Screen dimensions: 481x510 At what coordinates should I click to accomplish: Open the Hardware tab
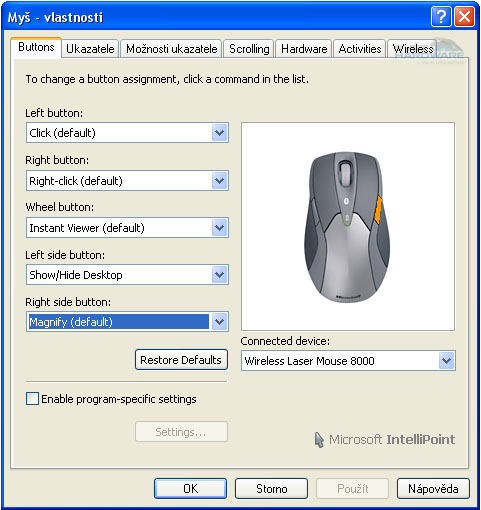click(304, 49)
